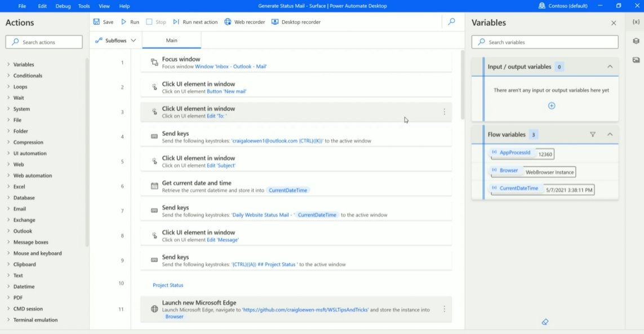
Task: Select the Browser flow variable
Action: click(x=508, y=170)
